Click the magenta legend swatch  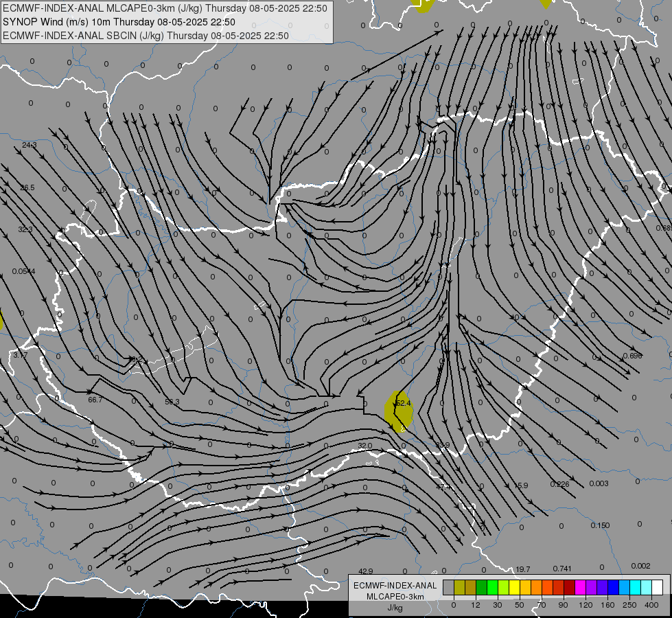581,587
